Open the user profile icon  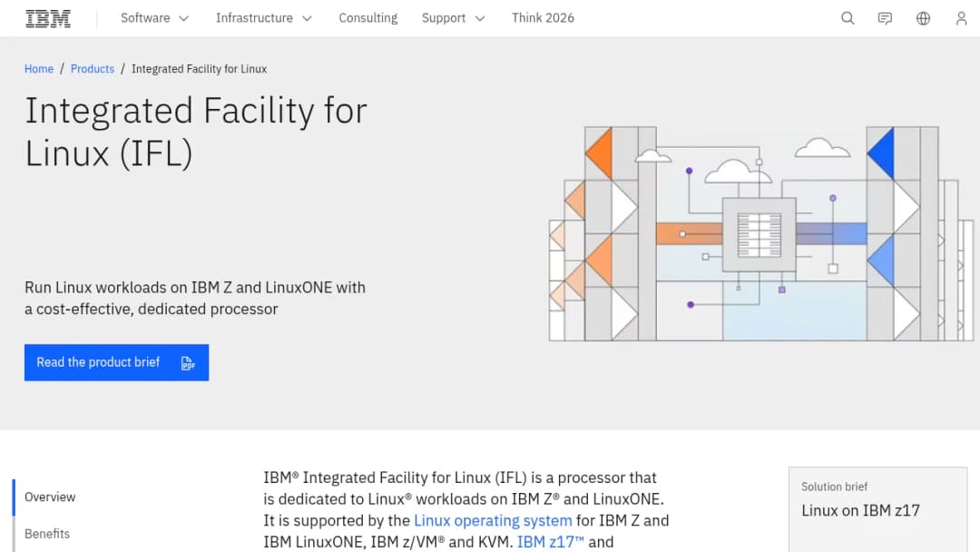pos(961,18)
